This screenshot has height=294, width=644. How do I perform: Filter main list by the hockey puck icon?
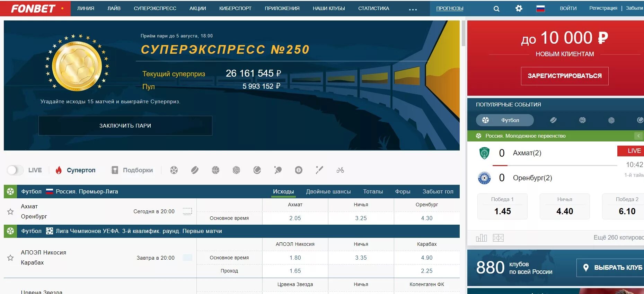(195, 170)
